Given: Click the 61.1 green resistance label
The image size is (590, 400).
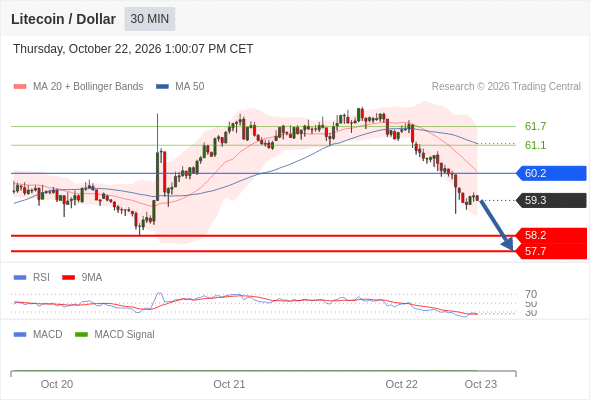Looking at the screenshot, I should pos(535,145).
